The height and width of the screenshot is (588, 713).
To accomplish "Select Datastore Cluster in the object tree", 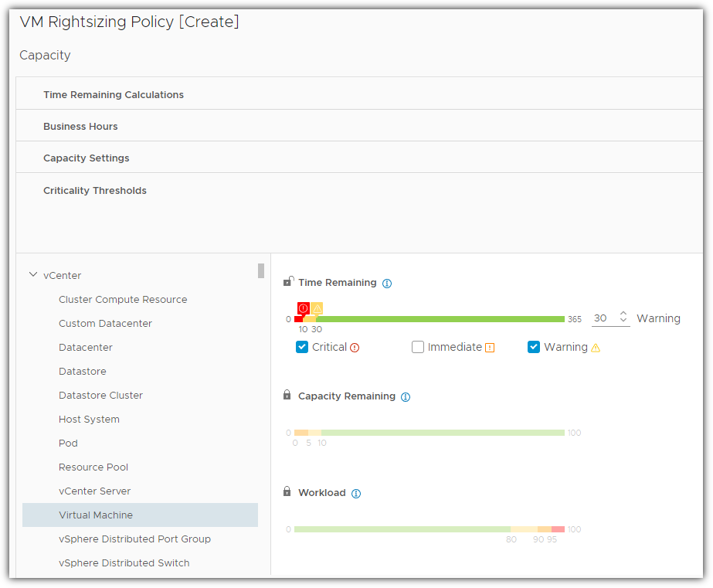I will [100, 396].
